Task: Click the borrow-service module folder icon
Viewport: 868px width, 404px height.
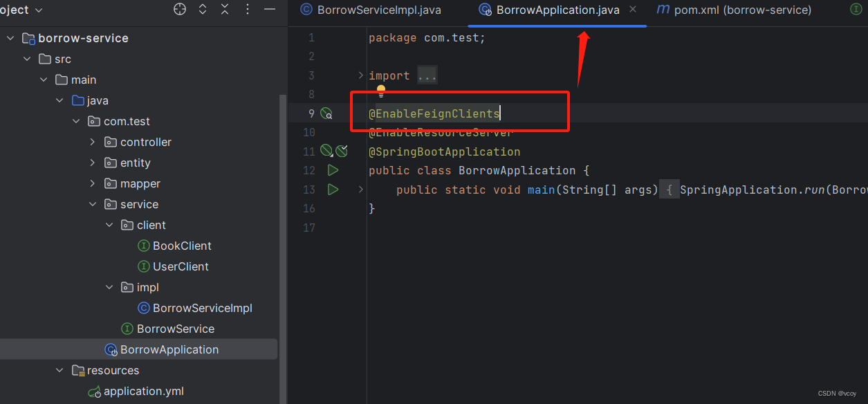Action: point(28,38)
